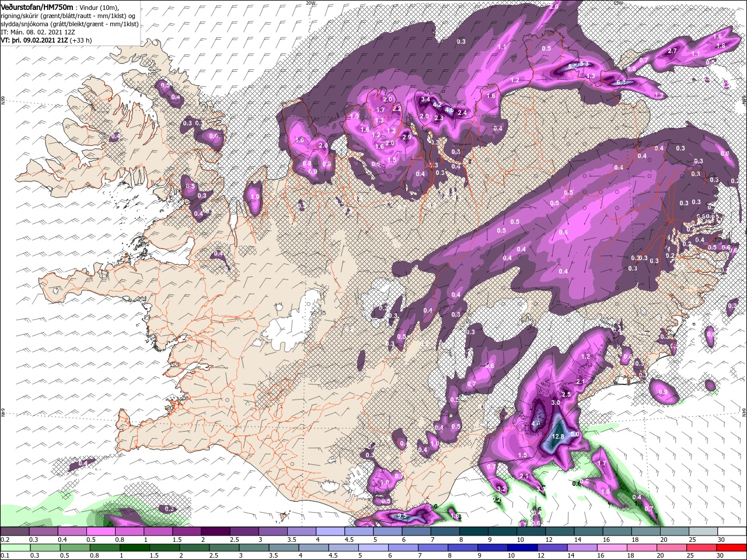Click the '20W' longitude label

click(310, 3)
